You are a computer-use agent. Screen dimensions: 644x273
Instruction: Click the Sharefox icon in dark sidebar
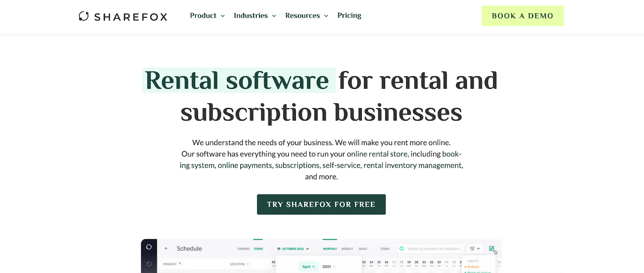pyautogui.click(x=149, y=247)
